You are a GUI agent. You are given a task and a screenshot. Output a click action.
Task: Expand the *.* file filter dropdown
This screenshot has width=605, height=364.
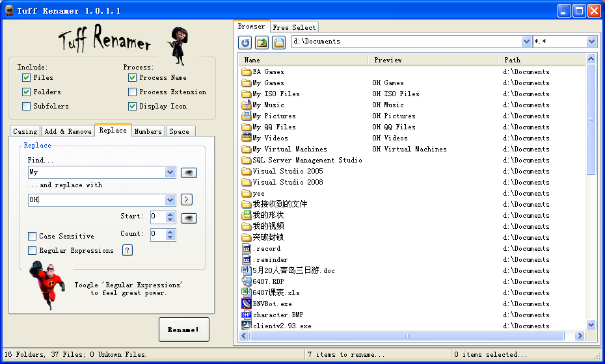[591, 42]
